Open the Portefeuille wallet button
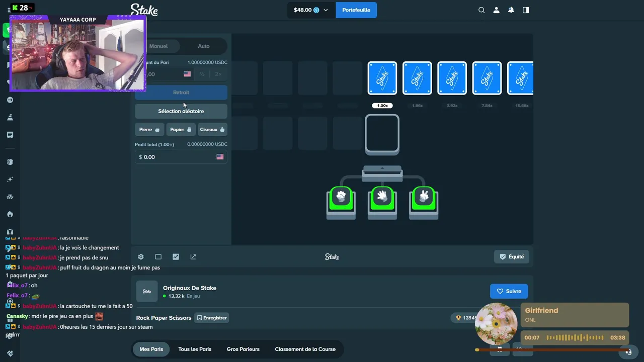The image size is (644, 362). [356, 10]
